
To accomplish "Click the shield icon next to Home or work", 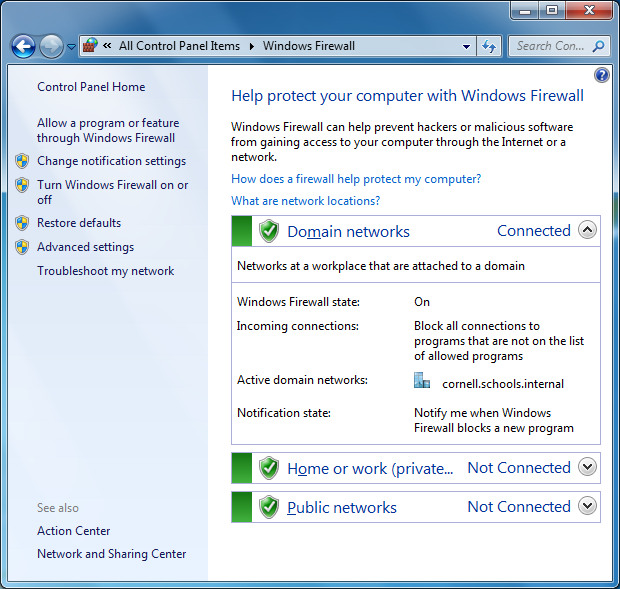I will coord(268,468).
